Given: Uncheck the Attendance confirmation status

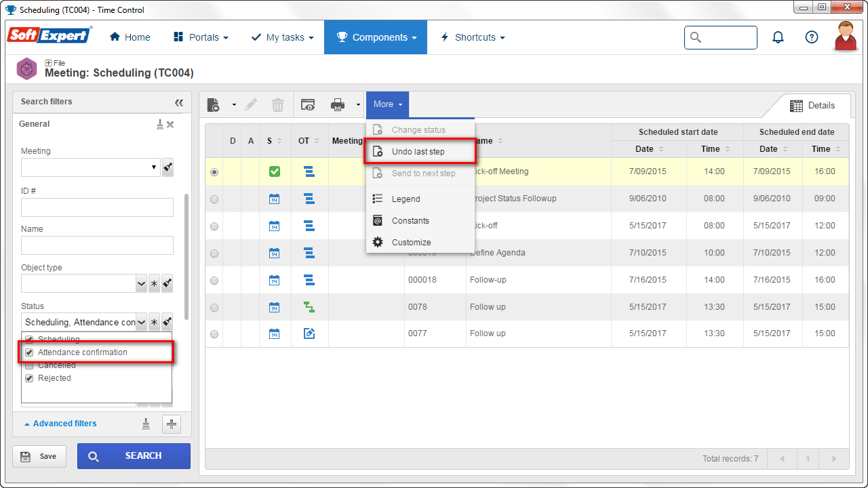Looking at the screenshot, I should 29,352.
